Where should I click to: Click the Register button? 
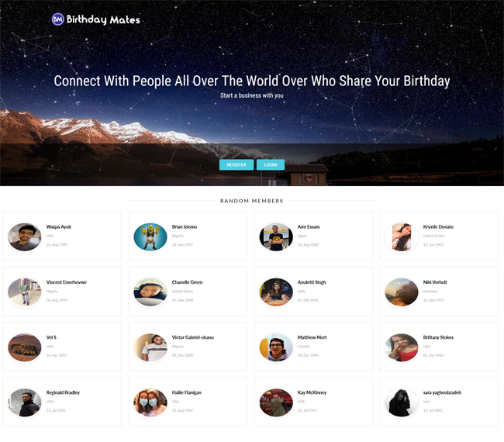(x=236, y=164)
